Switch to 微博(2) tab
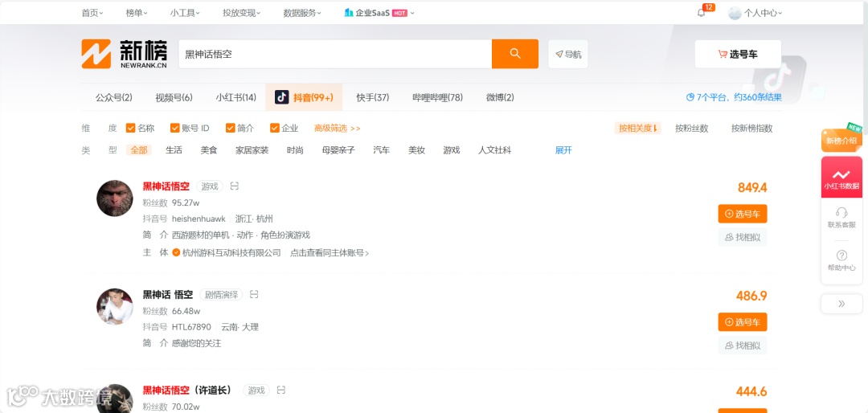The image size is (868, 413). click(x=500, y=97)
